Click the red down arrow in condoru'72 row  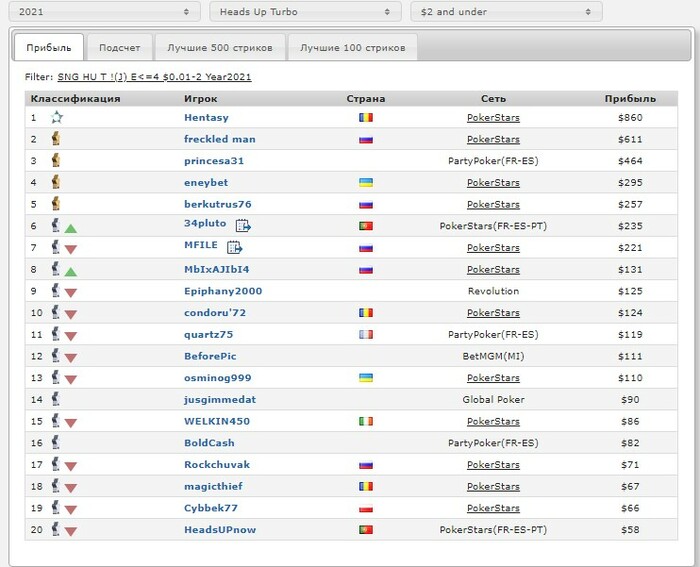71,315
